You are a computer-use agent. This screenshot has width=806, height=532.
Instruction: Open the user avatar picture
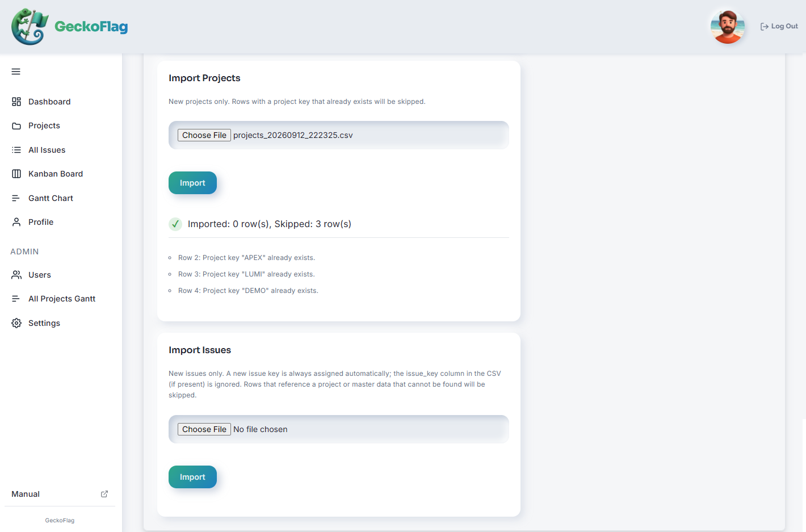(727, 26)
